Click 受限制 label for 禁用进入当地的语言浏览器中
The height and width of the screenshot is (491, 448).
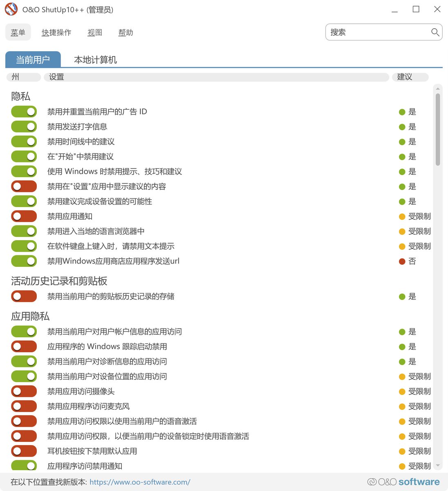pos(420,231)
